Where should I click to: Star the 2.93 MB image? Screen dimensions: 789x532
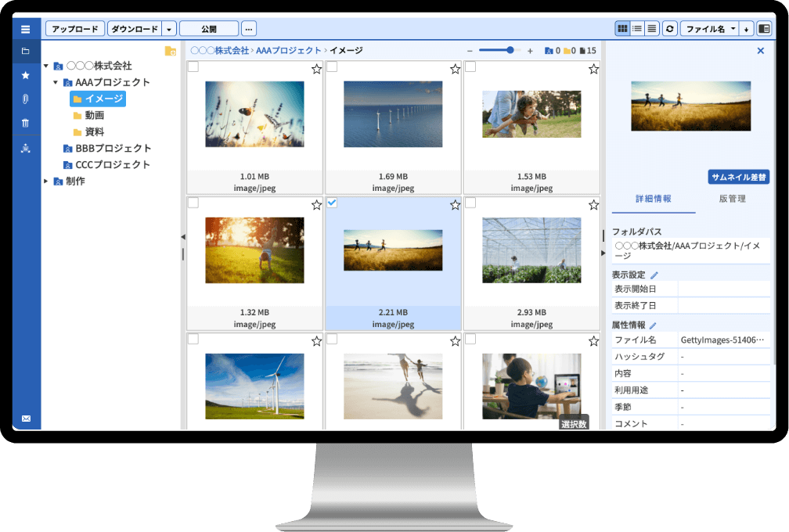tap(594, 205)
